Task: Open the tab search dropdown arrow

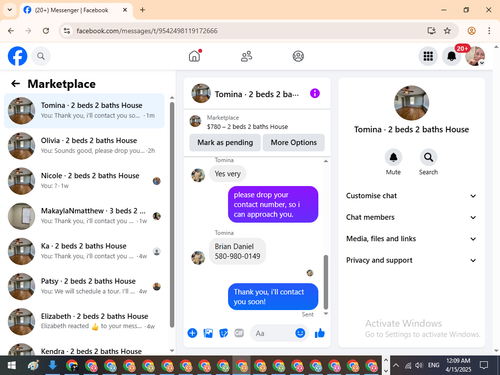Action: (10, 10)
